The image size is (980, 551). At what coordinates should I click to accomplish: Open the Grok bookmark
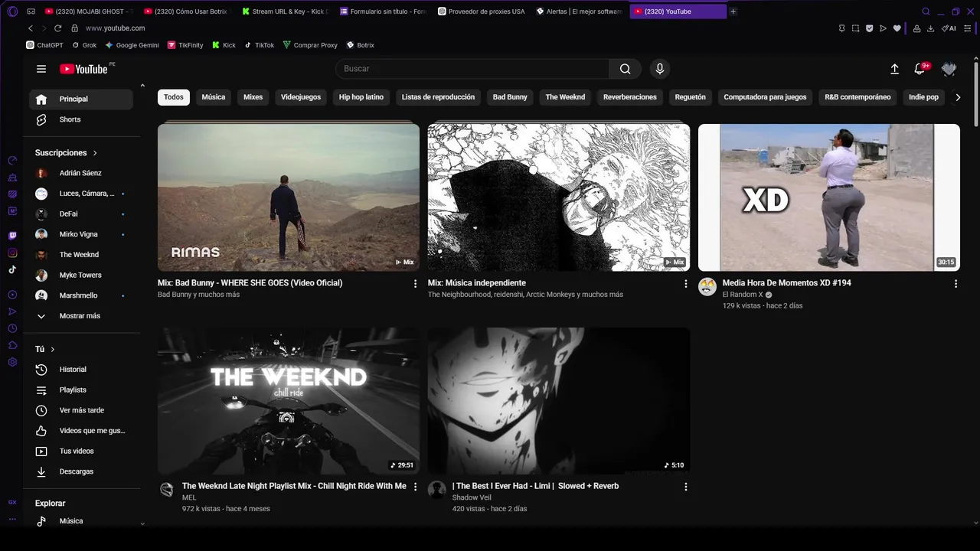[x=84, y=45]
